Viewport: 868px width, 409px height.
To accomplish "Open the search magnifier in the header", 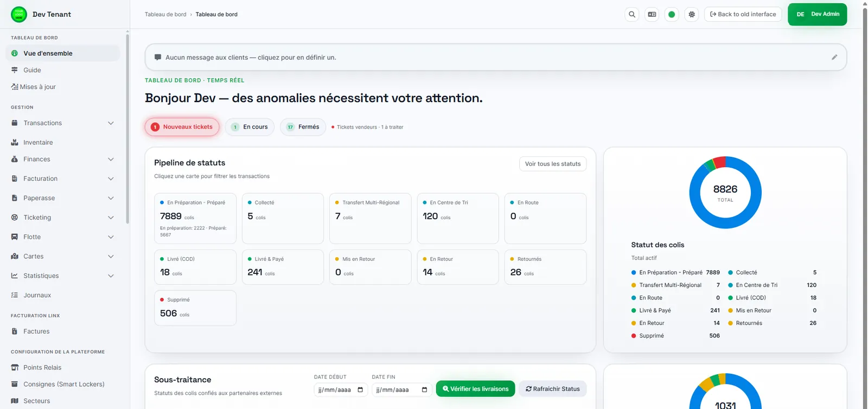I will click(x=632, y=15).
